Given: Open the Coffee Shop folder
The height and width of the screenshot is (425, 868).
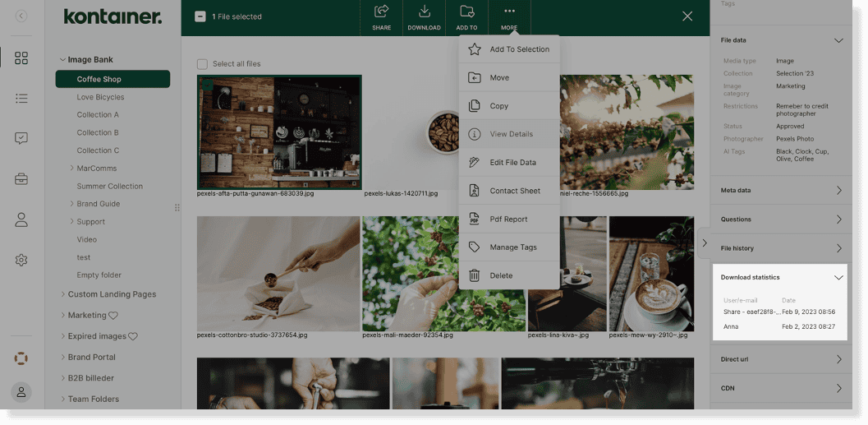Looking at the screenshot, I should 113,79.
